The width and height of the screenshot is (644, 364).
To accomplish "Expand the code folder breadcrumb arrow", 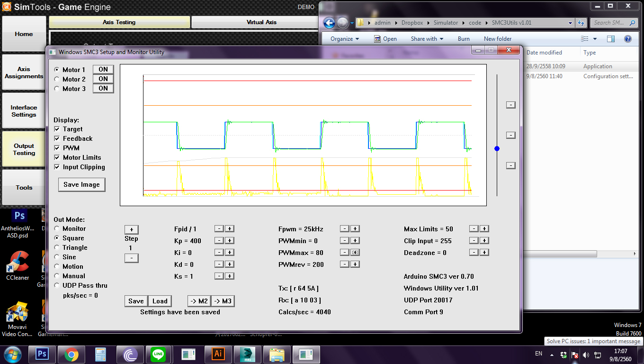I will pyautogui.click(x=486, y=23).
